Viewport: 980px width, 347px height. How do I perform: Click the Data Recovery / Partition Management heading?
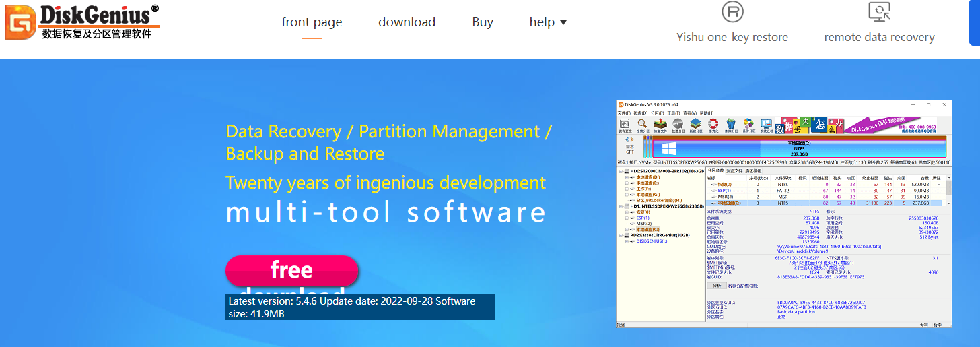(x=389, y=142)
